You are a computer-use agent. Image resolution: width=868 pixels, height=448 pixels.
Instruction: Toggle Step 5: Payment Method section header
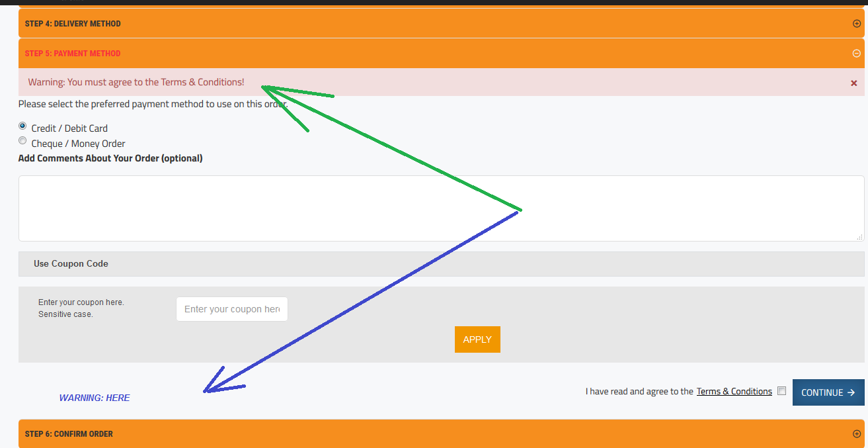pos(441,54)
